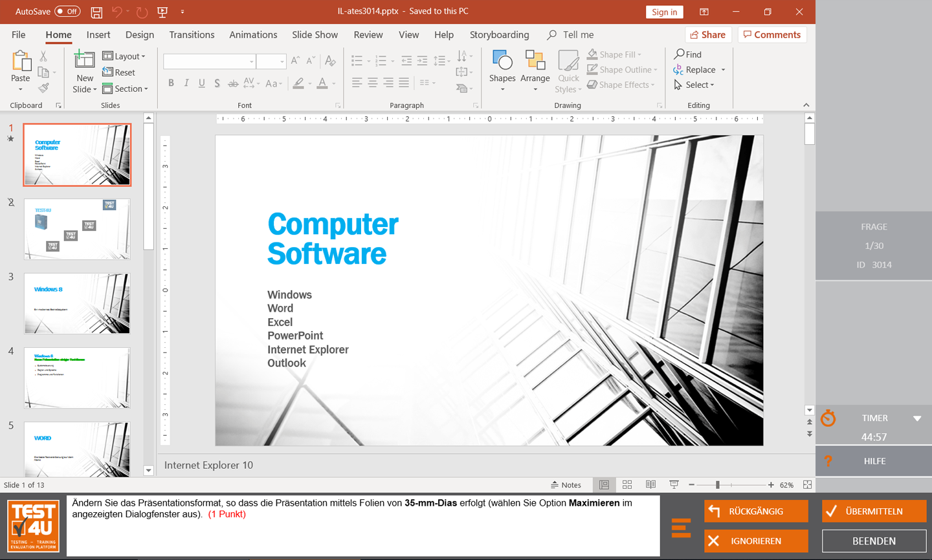Click the notes text Internet Explorer 10
Image resolution: width=932 pixels, height=560 pixels.
208,465
